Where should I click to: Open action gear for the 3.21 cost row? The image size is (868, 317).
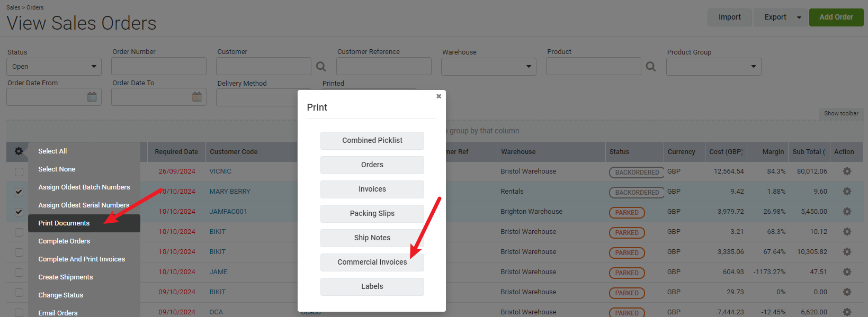coord(847,232)
